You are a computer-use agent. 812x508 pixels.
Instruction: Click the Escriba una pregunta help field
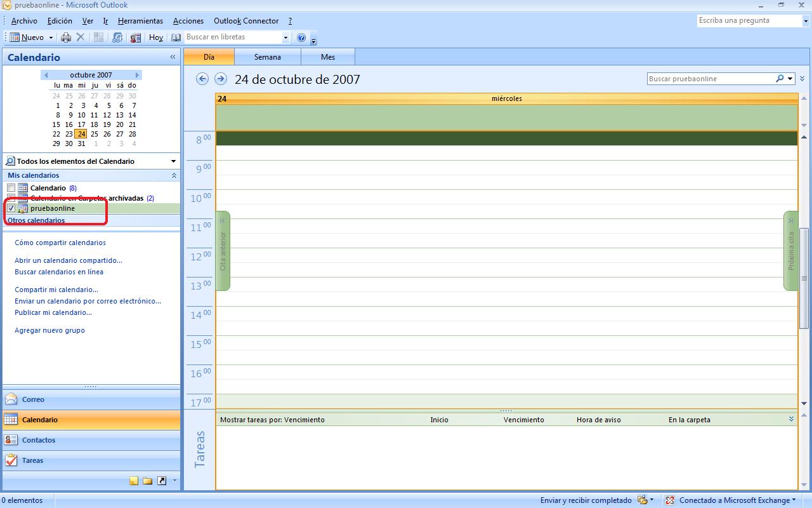pos(749,20)
